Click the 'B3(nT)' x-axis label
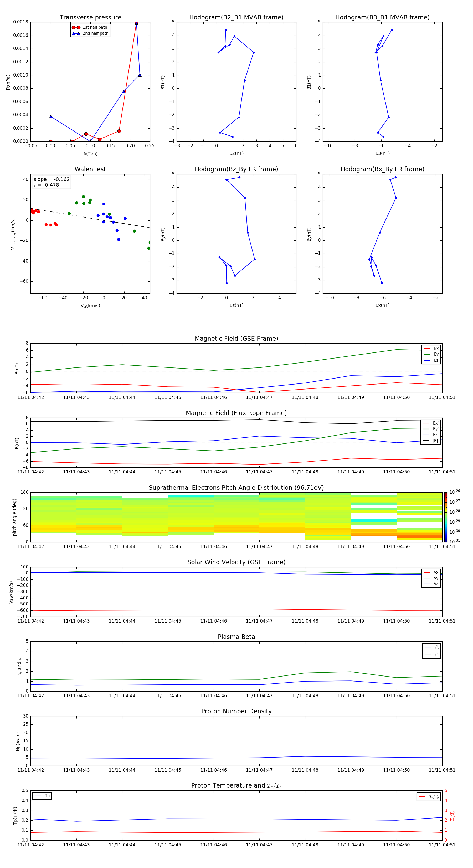The width and height of the screenshot is (473, 868). 382,153
